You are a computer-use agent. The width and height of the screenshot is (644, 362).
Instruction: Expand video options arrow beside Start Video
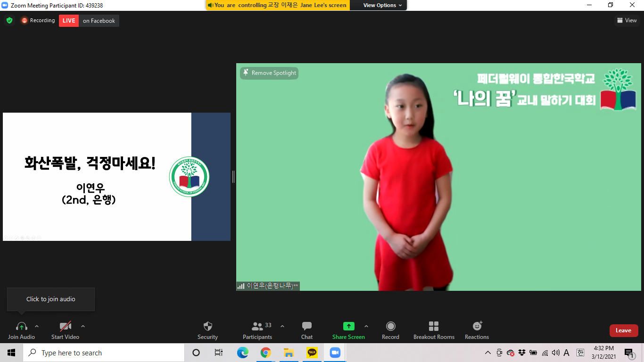click(83, 326)
